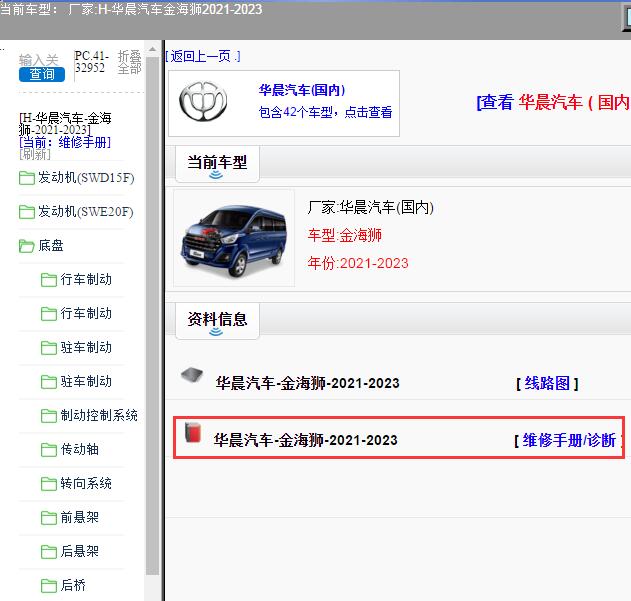
Task: Click the 刷新 refresh link
Action: (35, 154)
